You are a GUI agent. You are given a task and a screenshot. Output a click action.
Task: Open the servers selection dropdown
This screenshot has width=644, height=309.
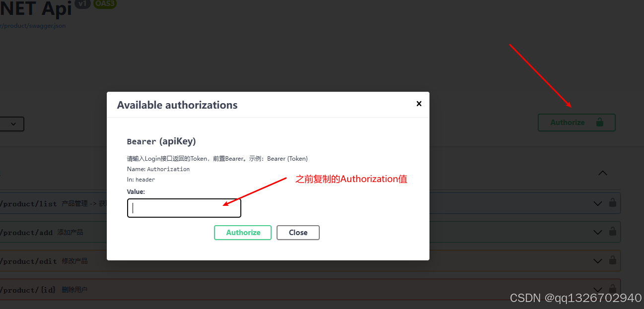[12, 124]
